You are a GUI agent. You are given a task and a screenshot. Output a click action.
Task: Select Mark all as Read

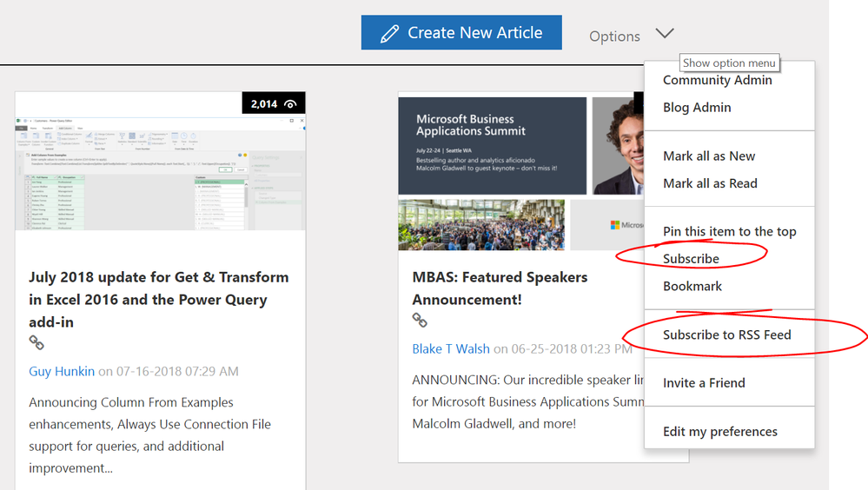point(710,183)
